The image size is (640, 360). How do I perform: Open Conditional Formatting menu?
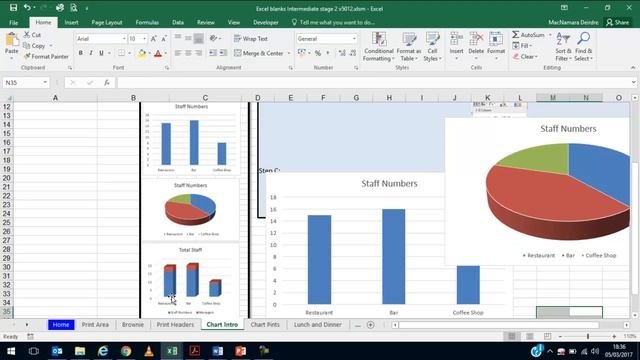click(x=378, y=47)
